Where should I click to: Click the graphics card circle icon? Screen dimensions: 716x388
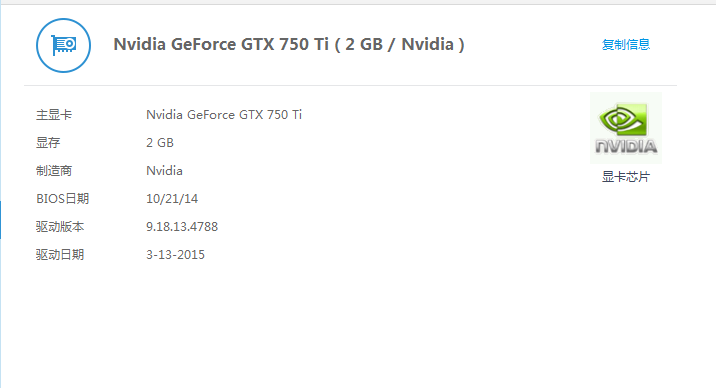[x=63, y=45]
